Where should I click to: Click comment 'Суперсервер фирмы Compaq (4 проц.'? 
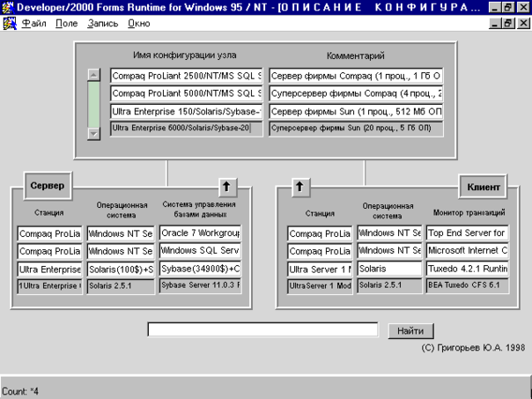pos(356,93)
